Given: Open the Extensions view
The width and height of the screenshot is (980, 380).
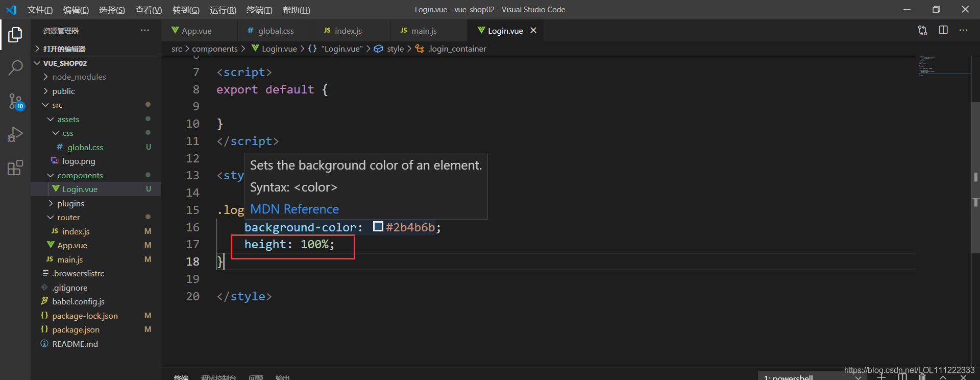Looking at the screenshot, I should 15,168.
